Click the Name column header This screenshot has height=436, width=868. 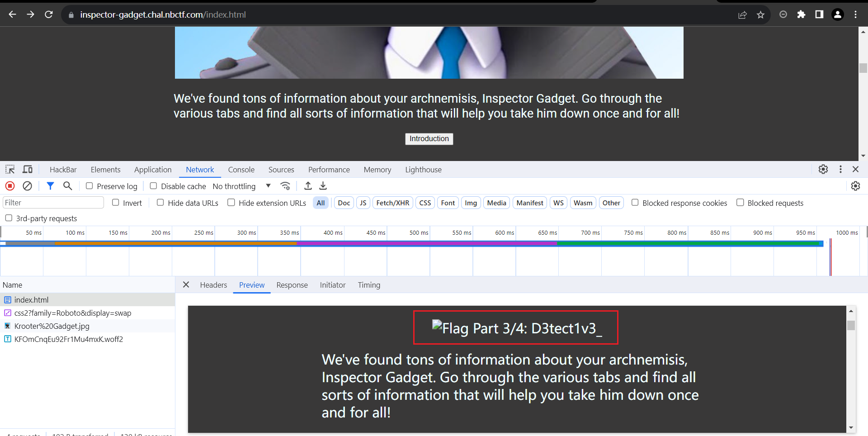pyautogui.click(x=87, y=285)
